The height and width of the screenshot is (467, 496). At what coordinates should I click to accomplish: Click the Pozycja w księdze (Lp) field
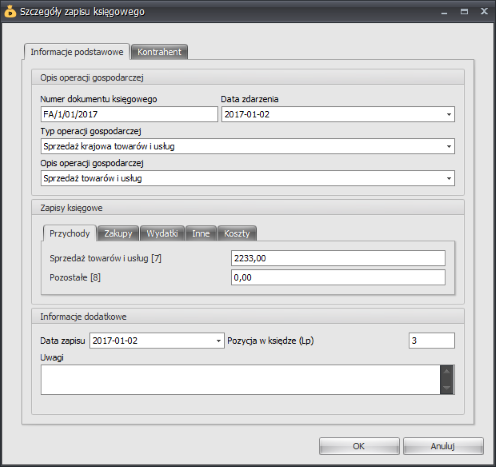coord(432,341)
